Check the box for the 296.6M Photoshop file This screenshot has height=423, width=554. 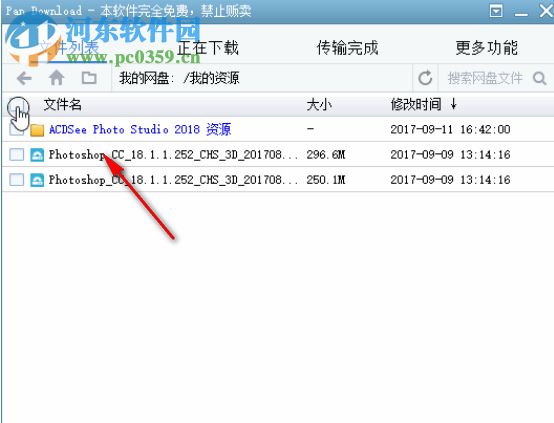click(x=16, y=154)
